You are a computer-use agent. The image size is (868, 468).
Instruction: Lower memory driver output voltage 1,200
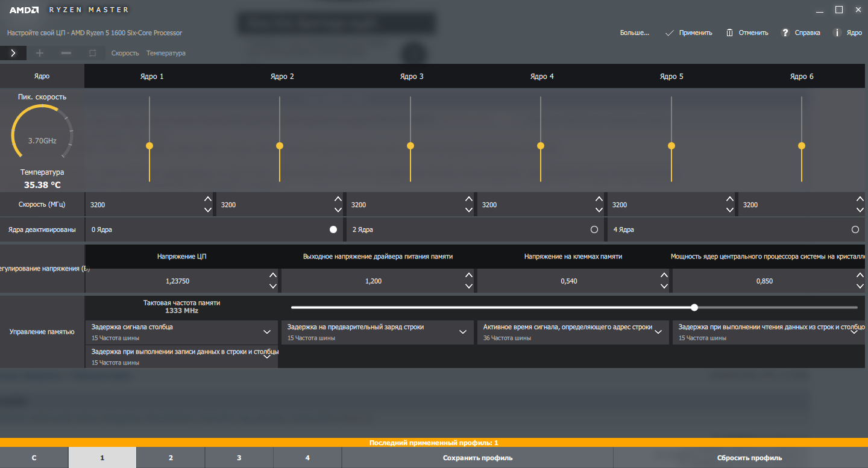468,286
